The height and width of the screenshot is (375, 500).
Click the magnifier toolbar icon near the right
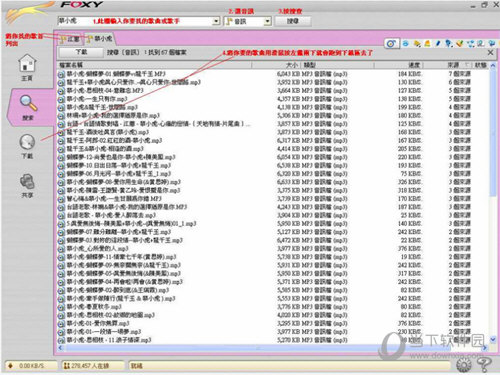coord(481,43)
